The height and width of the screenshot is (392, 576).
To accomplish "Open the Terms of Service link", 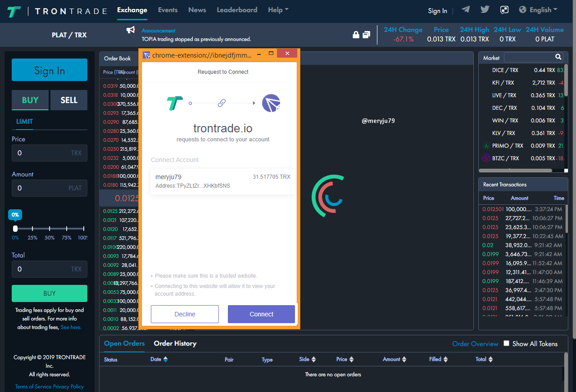I will (x=33, y=387).
